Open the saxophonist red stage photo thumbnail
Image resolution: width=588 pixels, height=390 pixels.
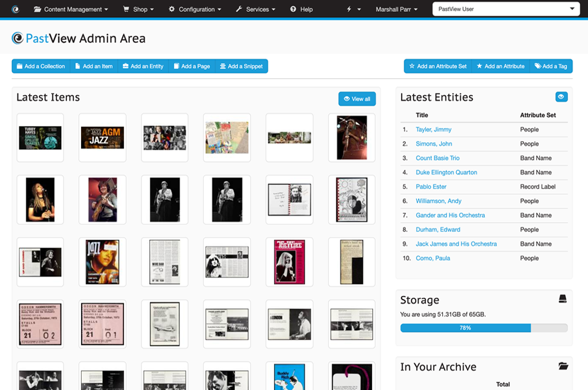(x=352, y=138)
